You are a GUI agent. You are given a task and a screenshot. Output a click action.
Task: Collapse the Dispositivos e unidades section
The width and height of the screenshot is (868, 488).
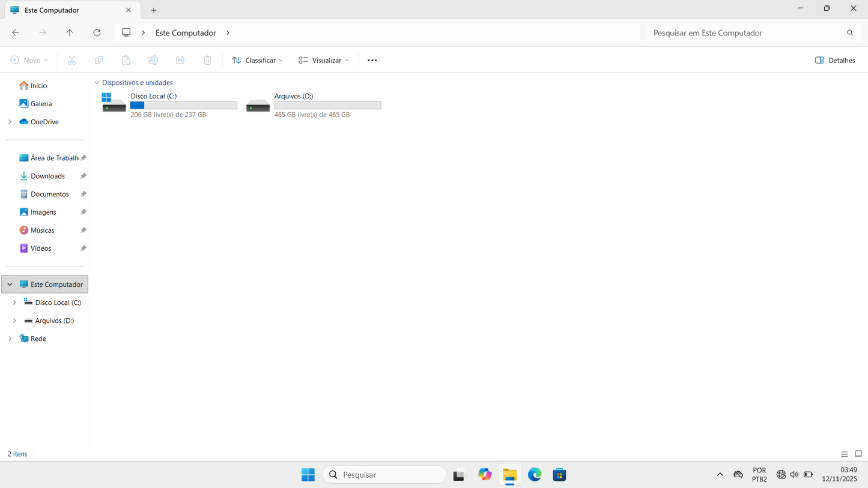(x=97, y=82)
